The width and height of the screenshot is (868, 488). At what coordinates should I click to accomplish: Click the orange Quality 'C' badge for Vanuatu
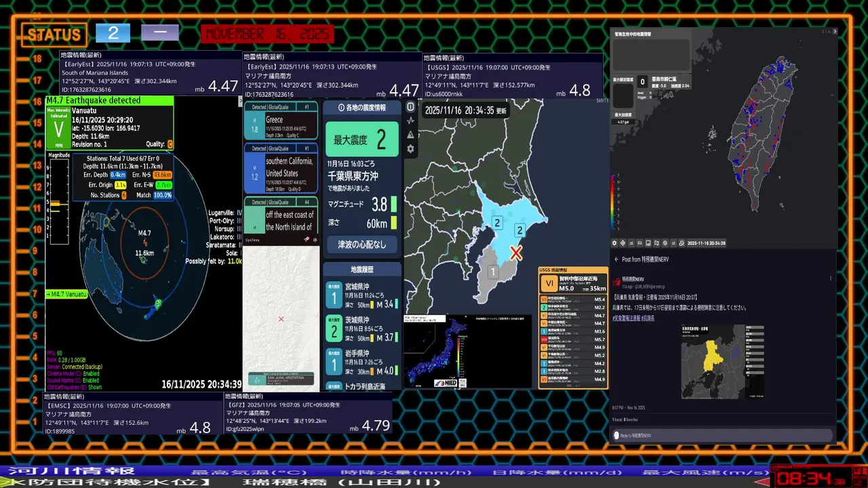(x=170, y=144)
